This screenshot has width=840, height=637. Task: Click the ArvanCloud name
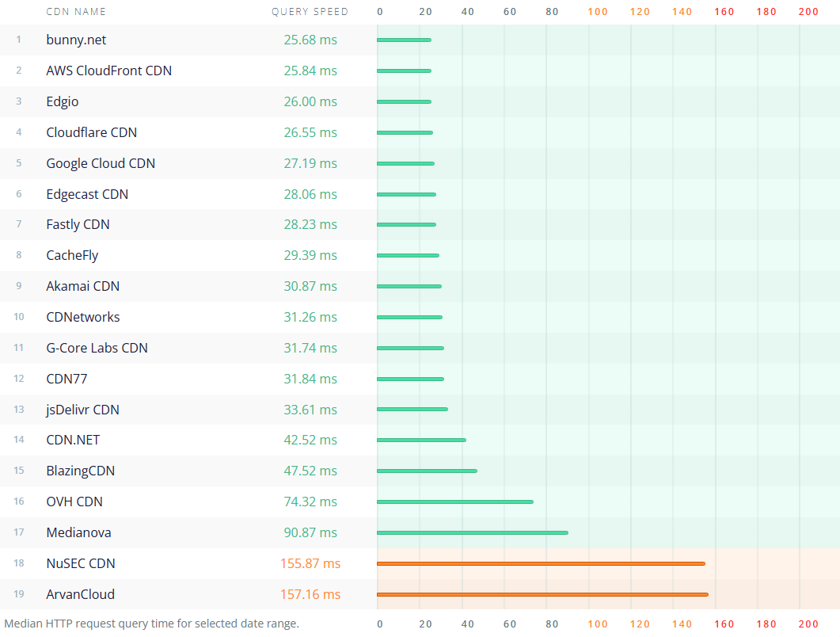pos(80,594)
